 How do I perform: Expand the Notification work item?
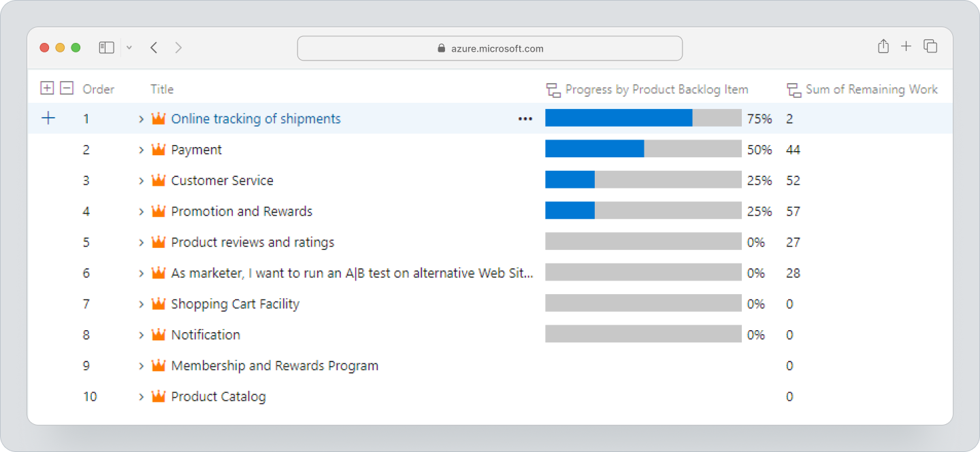[x=141, y=334]
